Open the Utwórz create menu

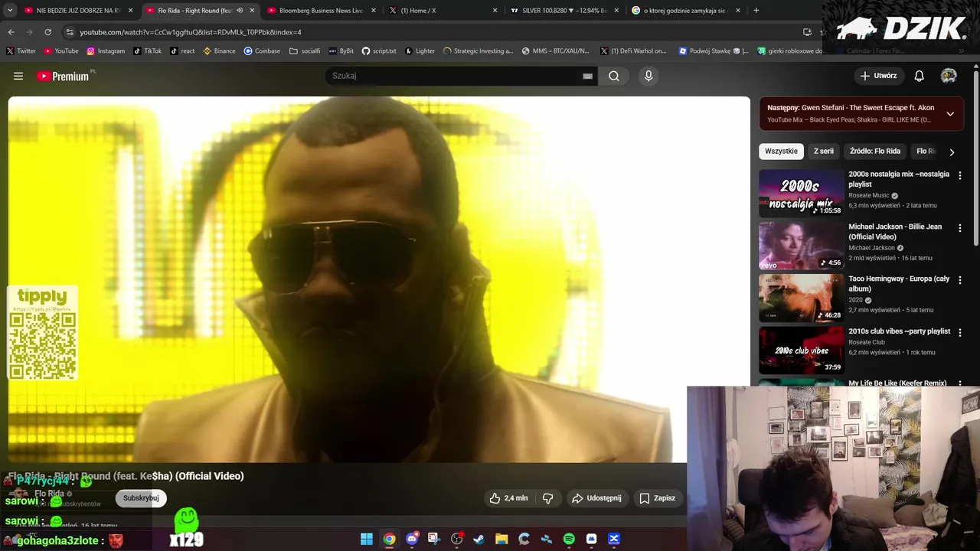[x=878, y=76]
